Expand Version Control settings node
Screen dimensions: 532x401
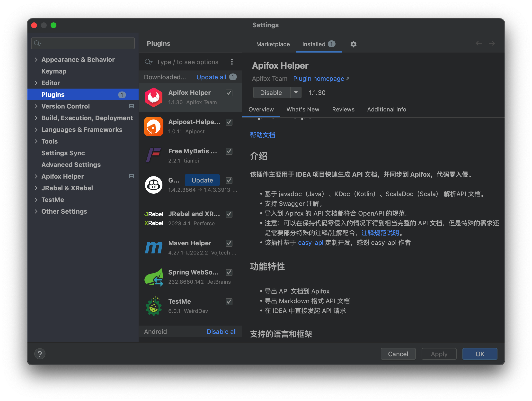tap(36, 106)
